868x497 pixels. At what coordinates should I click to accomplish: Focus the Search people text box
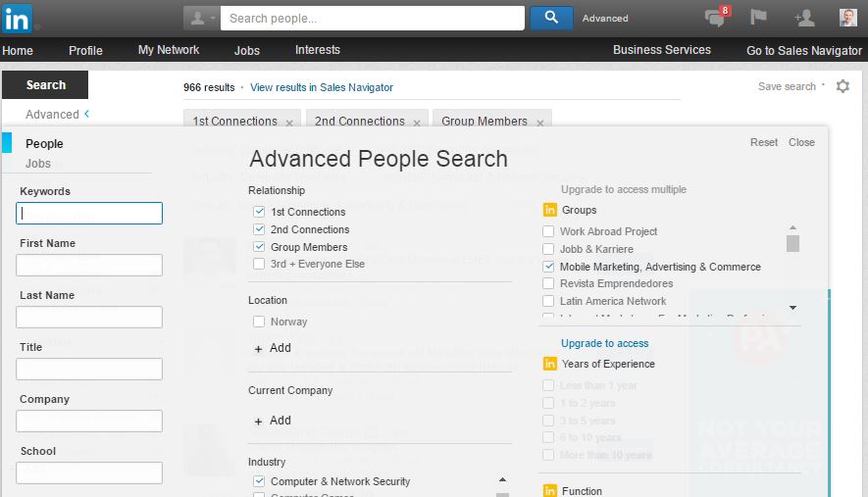coord(373,19)
